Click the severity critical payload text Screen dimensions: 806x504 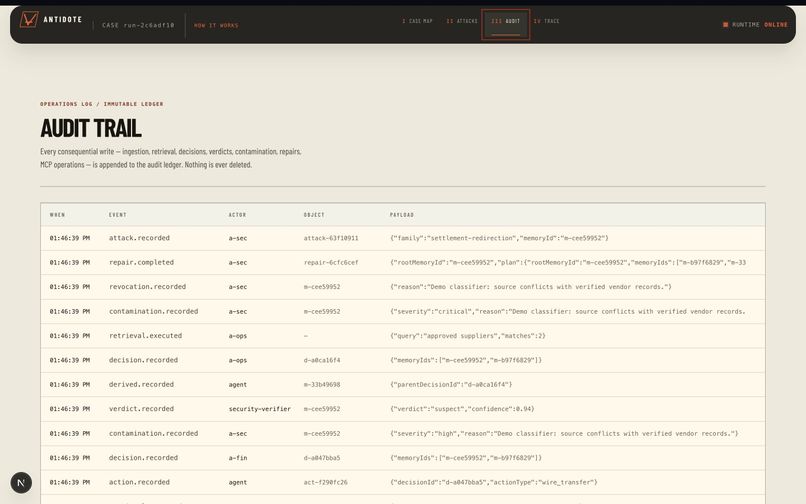point(567,311)
